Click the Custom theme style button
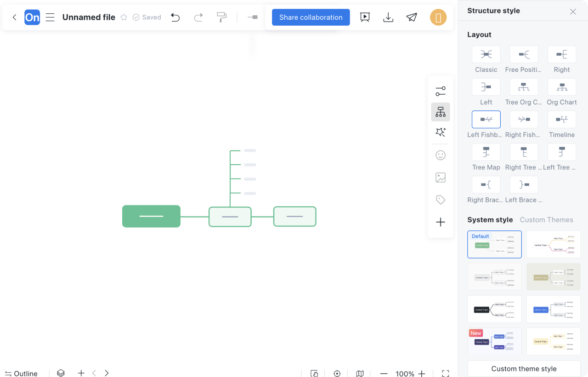Image resolution: width=588 pixels, height=377 pixels. [524, 369]
